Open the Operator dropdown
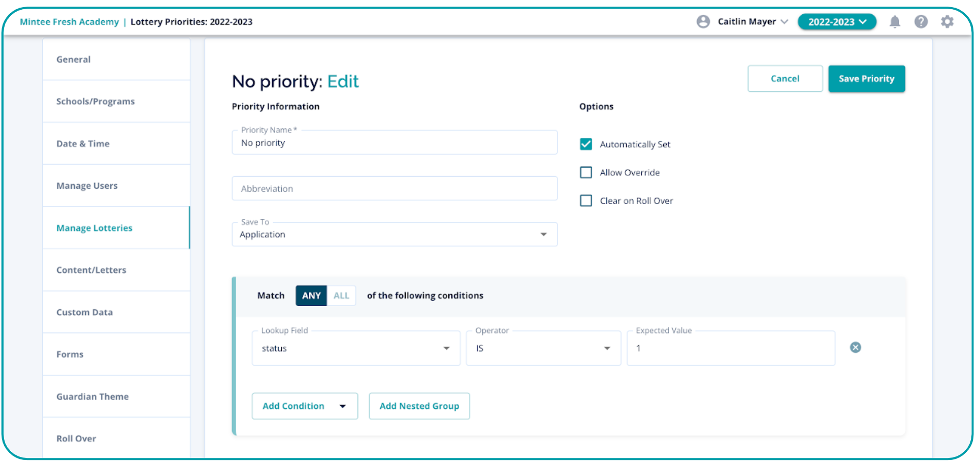Image resolution: width=980 pixels, height=463 pixels. 543,348
